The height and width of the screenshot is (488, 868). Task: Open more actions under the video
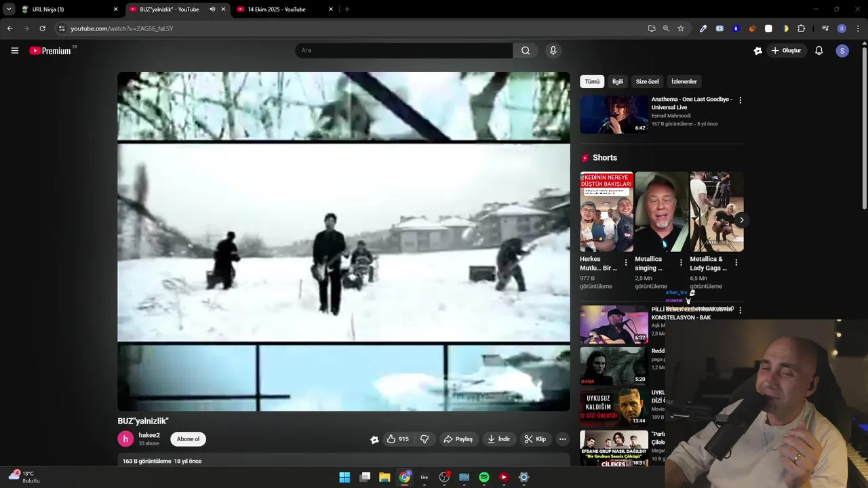tap(562, 439)
